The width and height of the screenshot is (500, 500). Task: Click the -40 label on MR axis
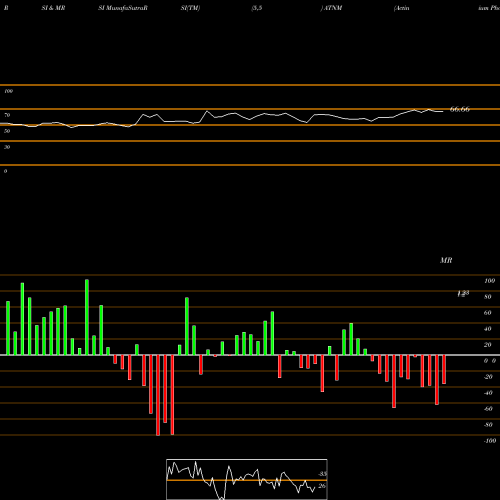pos(488,393)
